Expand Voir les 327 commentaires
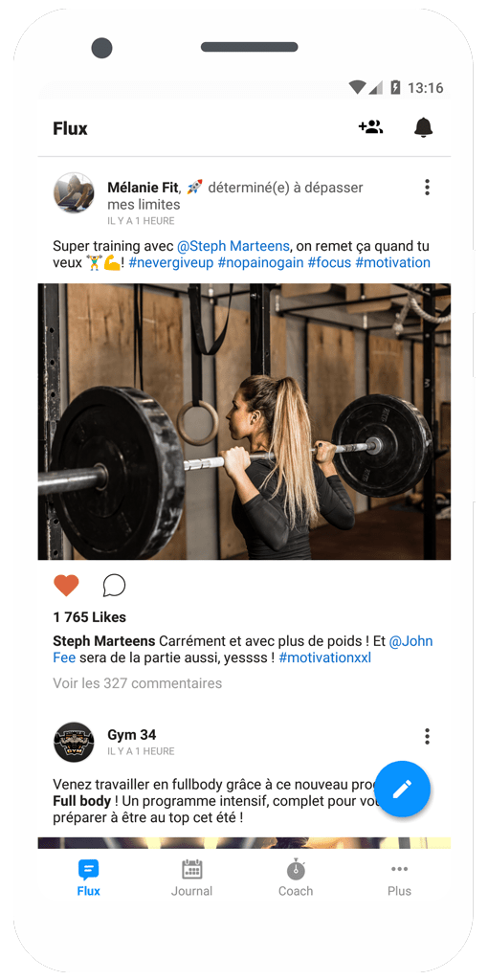The height and width of the screenshot is (980, 488). coord(138,683)
